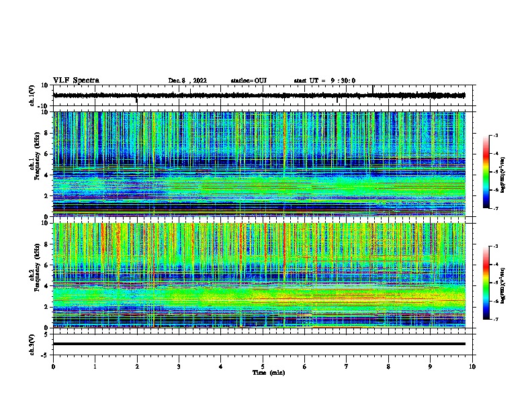Click the thick black ch.3 trace line
This screenshot has width=532, height=411.
pyautogui.click(x=259, y=344)
